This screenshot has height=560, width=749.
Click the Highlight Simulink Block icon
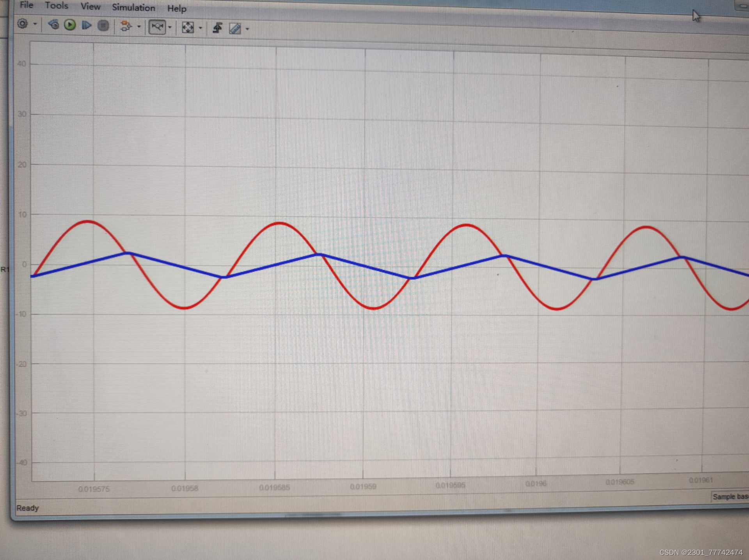tap(126, 27)
